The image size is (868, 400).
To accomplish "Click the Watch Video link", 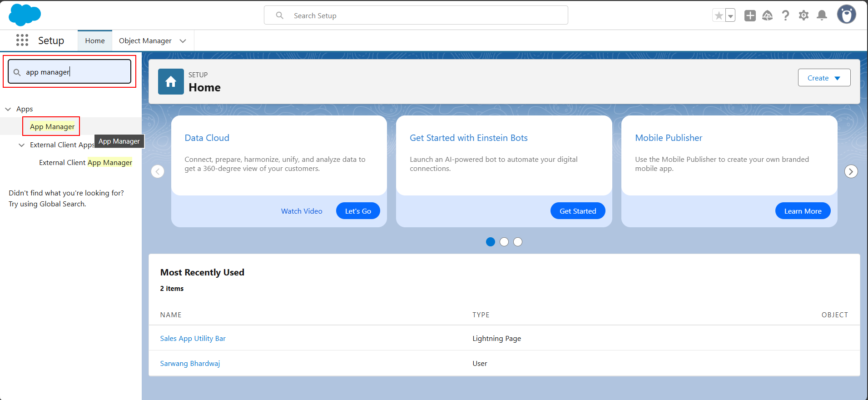I will [302, 211].
